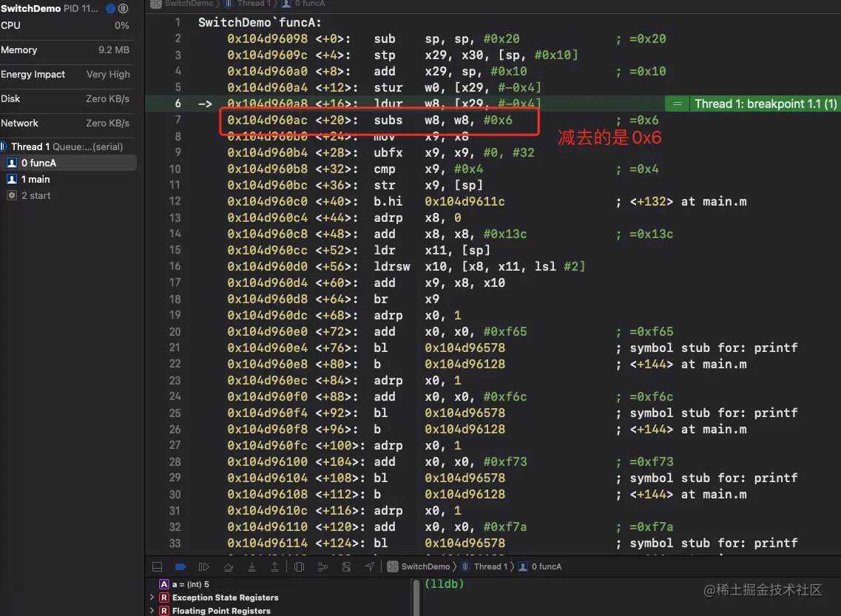Open the Debug Memory Graph tool

[x=322, y=566]
